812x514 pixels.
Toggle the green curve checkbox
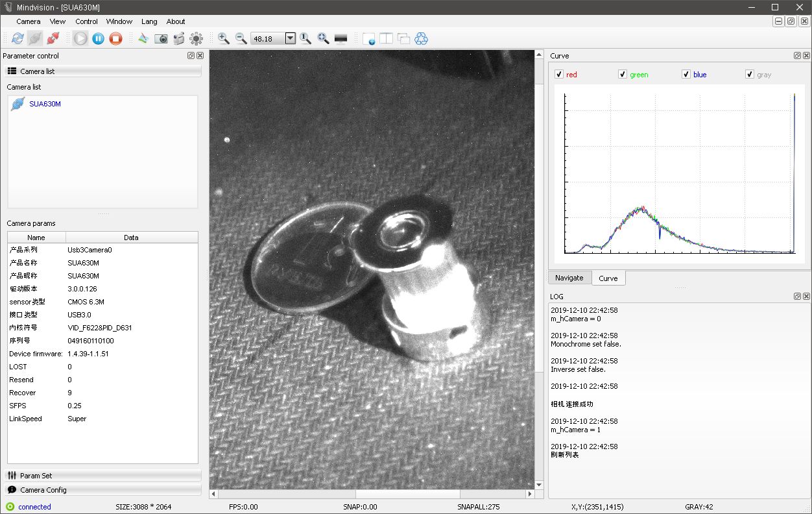(x=623, y=75)
